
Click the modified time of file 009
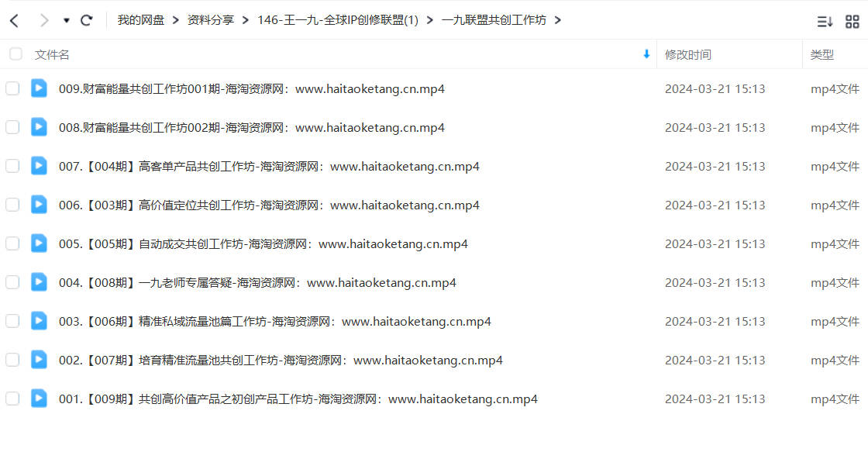tap(715, 89)
